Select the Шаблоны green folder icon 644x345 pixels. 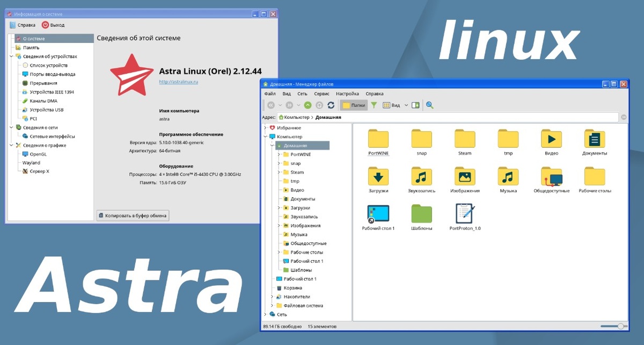click(x=422, y=214)
